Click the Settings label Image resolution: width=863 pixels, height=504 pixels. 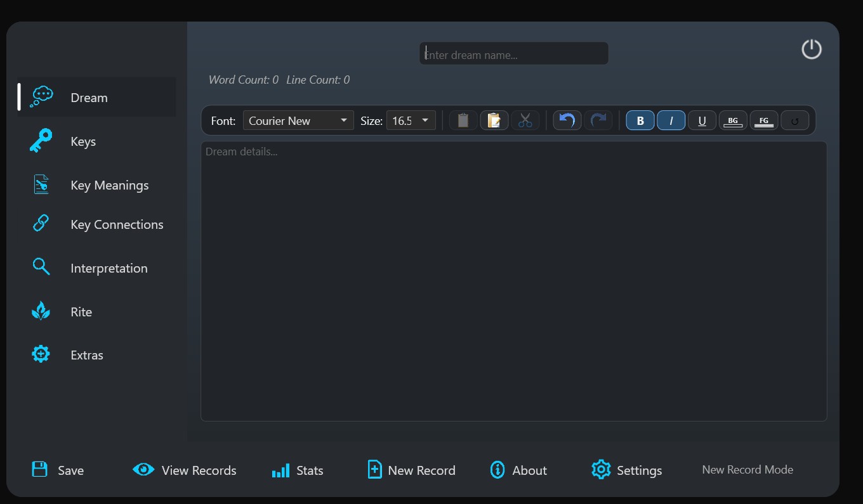(640, 470)
